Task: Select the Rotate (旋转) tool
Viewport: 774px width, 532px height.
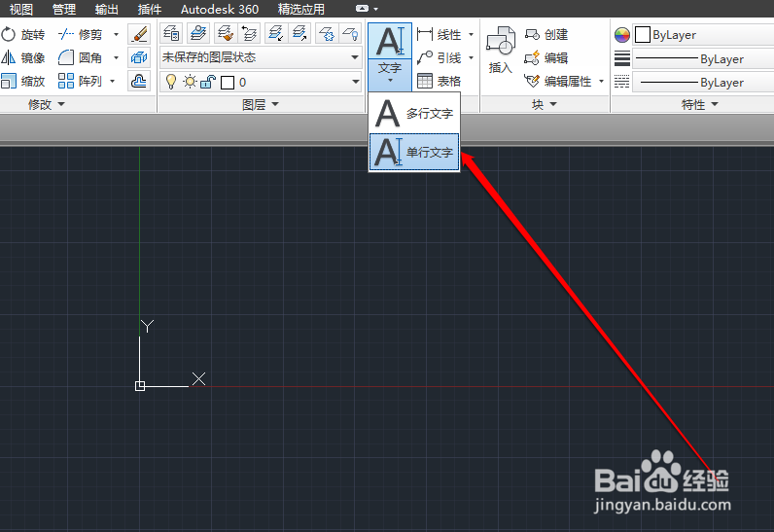Action: click(23, 35)
